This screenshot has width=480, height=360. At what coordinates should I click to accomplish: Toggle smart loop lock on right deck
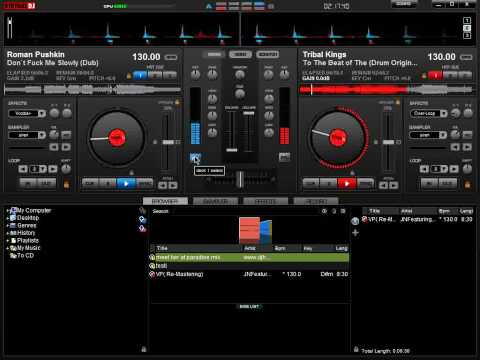coord(467,184)
